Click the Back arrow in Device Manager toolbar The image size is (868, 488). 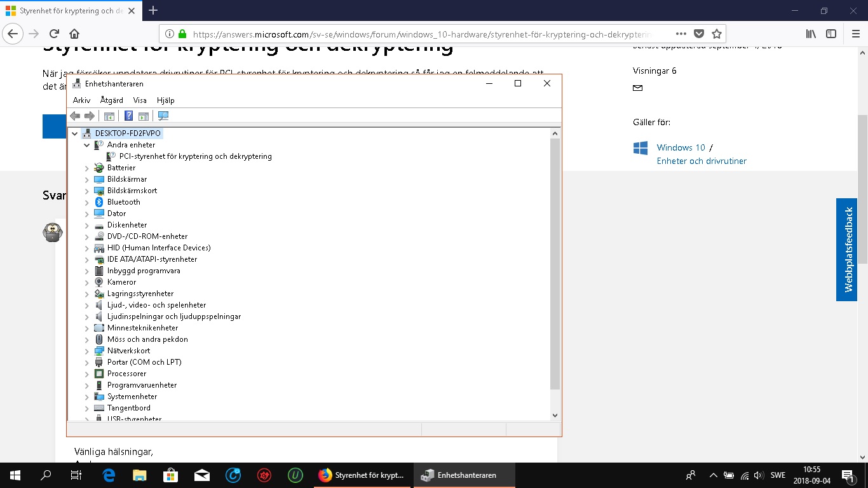(75, 116)
